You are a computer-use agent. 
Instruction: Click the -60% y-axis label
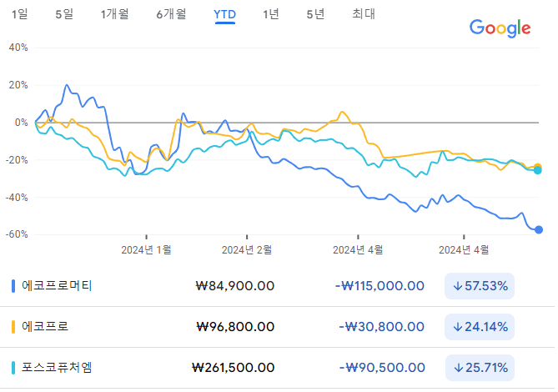tap(17, 234)
